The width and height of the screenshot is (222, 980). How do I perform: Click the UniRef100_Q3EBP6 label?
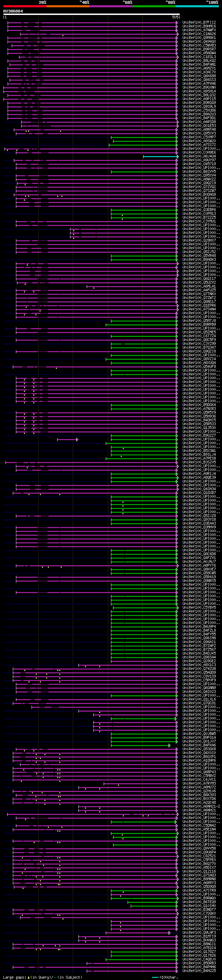click(x=199, y=210)
